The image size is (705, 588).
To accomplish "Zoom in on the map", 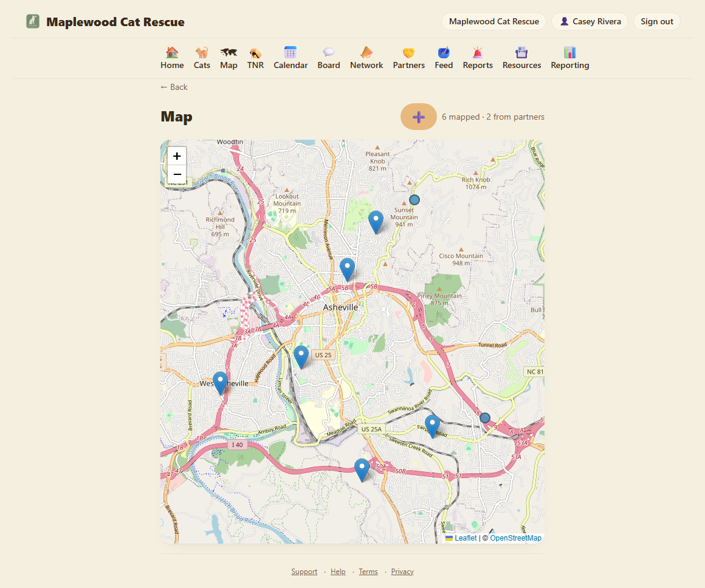I will pyautogui.click(x=177, y=156).
